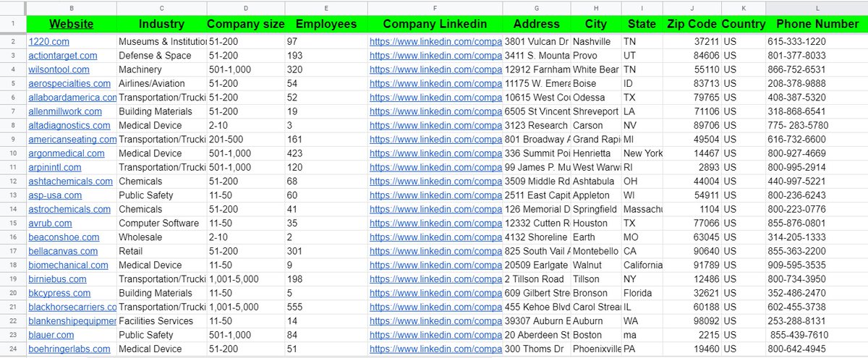Select the Nashville city cell
This screenshot has height=358, width=868.
[595, 42]
